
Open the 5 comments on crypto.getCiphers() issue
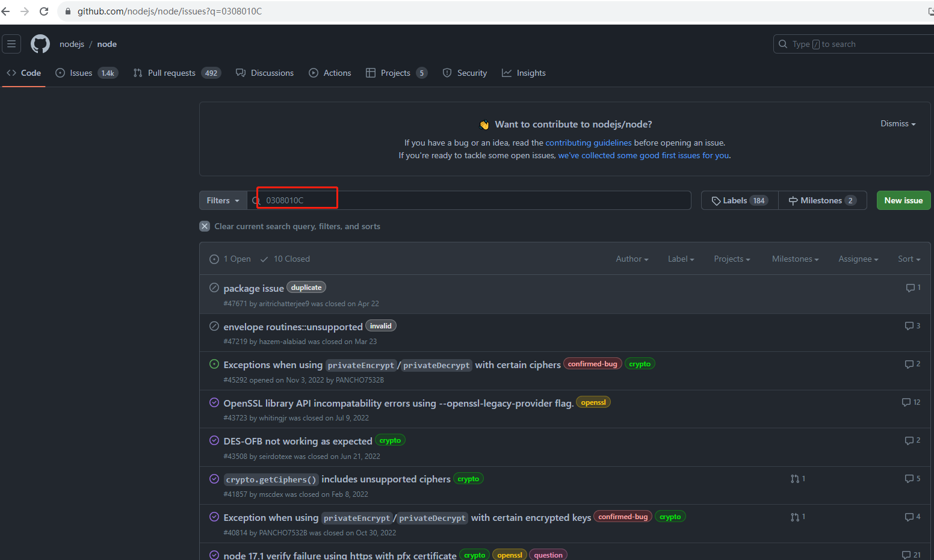click(x=912, y=479)
